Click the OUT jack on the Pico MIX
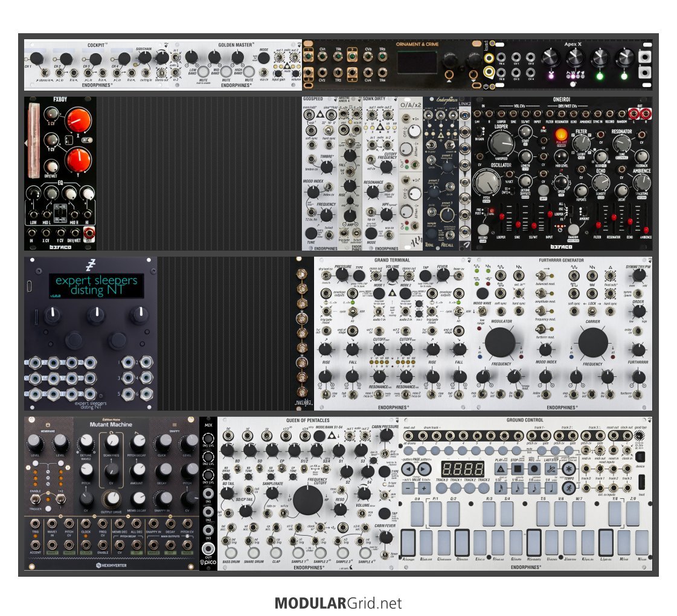The height and width of the screenshot is (616, 677). click(x=208, y=549)
